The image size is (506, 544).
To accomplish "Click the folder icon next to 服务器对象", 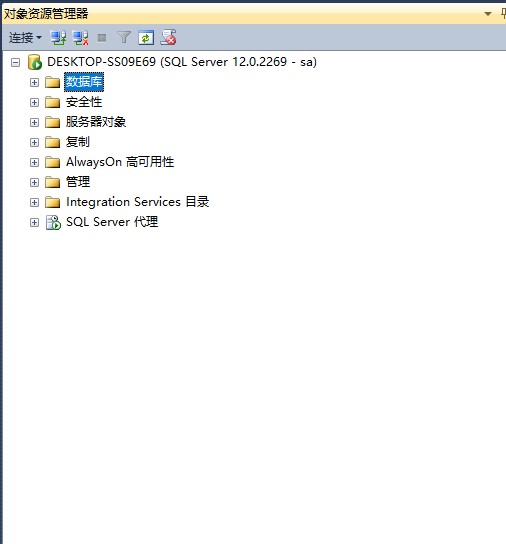I will tap(52, 122).
